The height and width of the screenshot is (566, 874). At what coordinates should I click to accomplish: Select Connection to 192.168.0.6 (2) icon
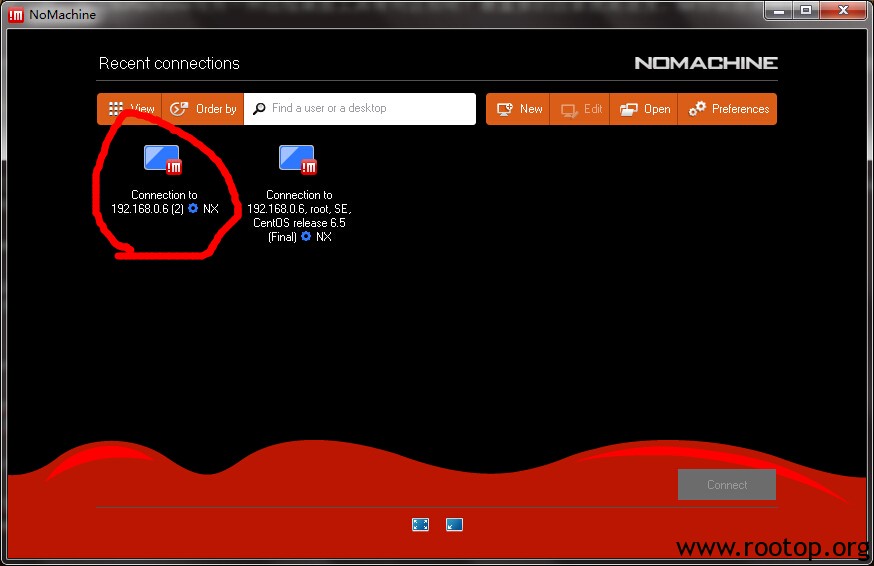[163, 160]
